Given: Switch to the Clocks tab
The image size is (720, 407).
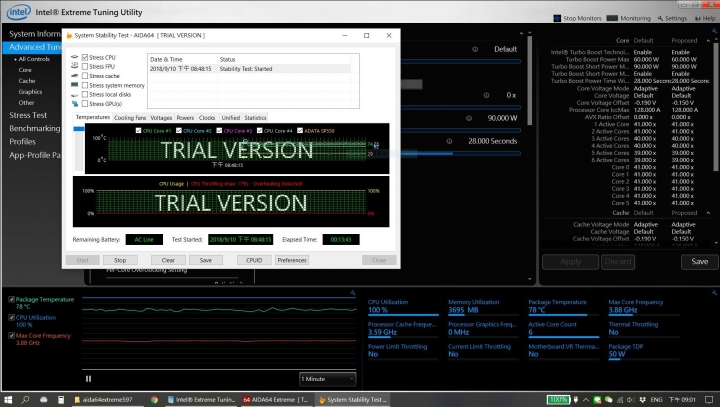Looking at the screenshot, I should [207, 118].
